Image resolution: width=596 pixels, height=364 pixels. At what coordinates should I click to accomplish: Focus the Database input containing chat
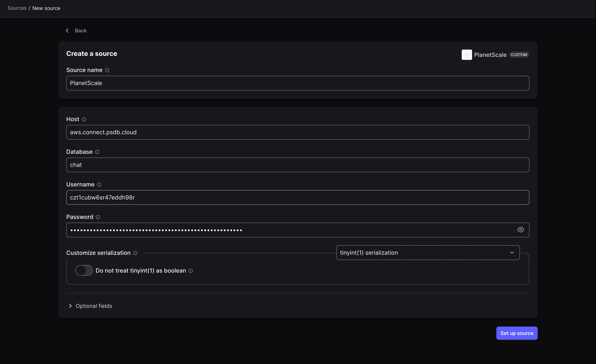click(298, 165)
